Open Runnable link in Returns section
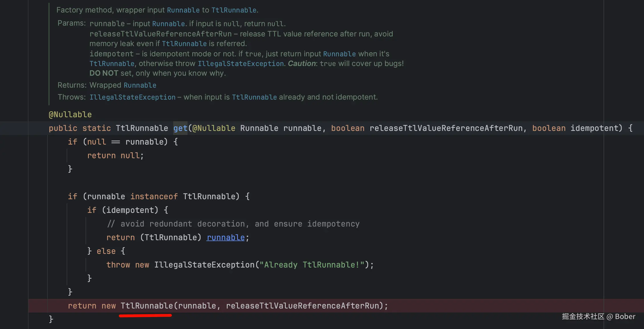 (140, 85)
